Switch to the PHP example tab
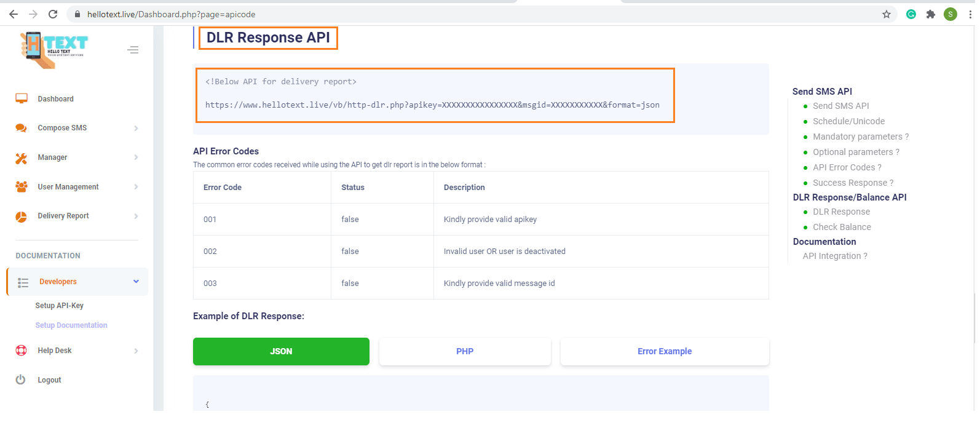This screenshot has width=980, height=425. pyautogui.click(x=465, y=352)
